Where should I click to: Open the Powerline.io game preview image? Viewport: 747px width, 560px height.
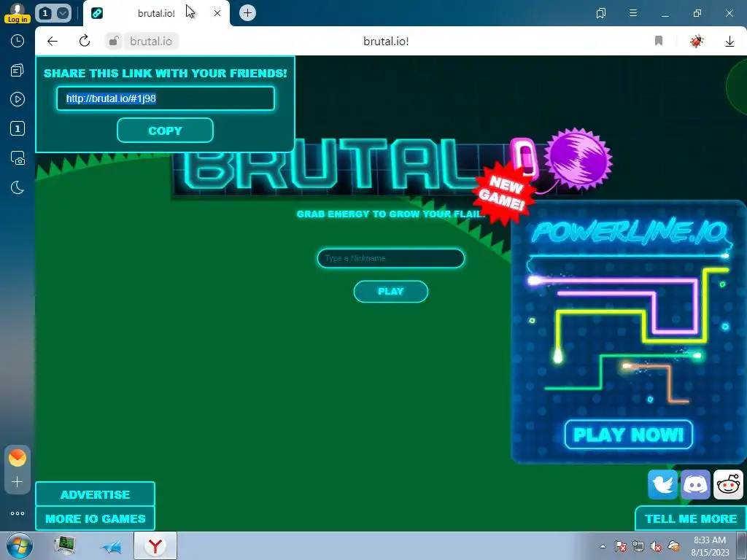click(628, 333)
